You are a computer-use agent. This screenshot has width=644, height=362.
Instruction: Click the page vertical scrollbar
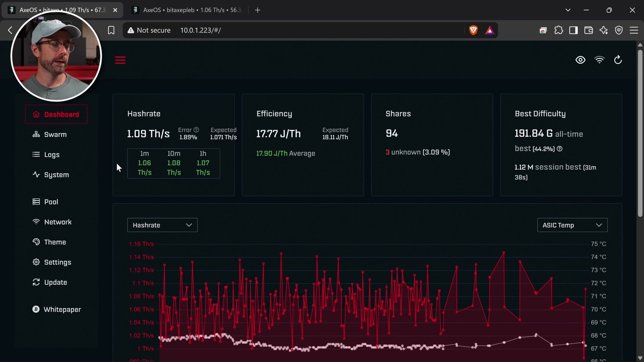point(640,133)
